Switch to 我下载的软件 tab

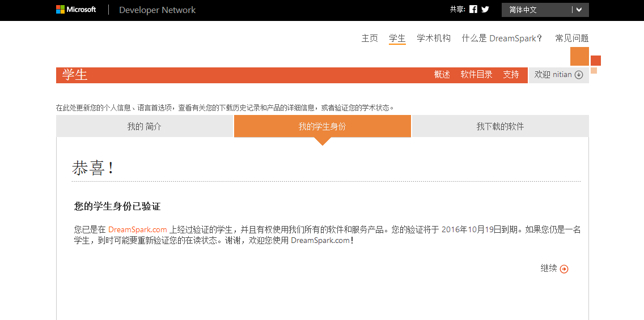[x=500, y=126]
